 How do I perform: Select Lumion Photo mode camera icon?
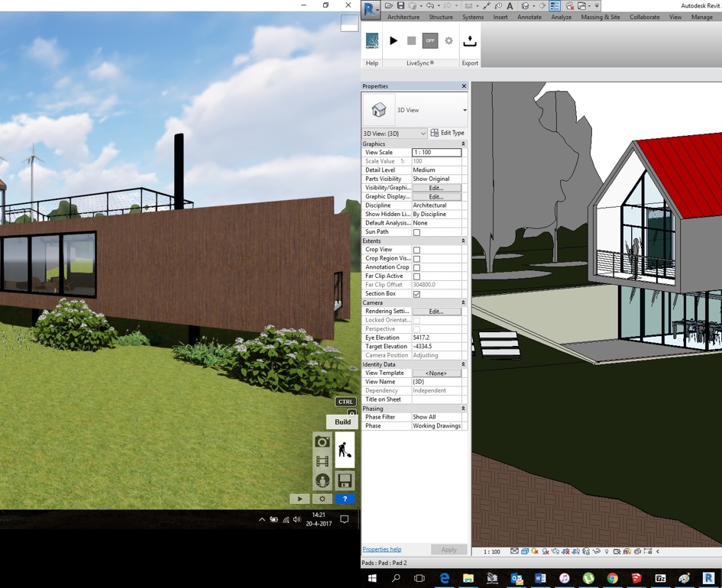[322, 441]
